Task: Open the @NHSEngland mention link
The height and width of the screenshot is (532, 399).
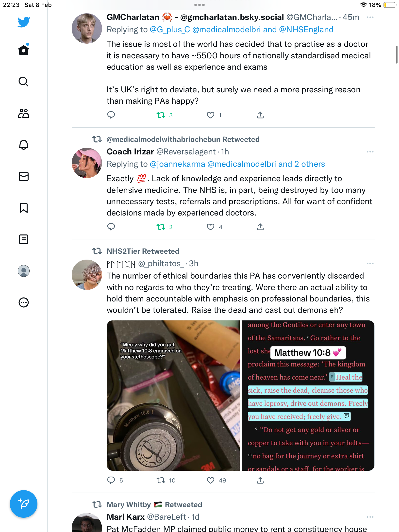Action: click(x=306, y=30)
